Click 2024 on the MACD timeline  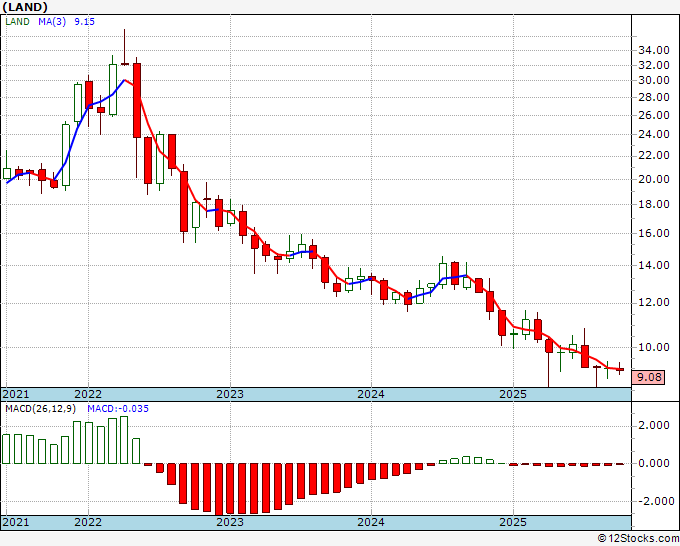(371, 522)
